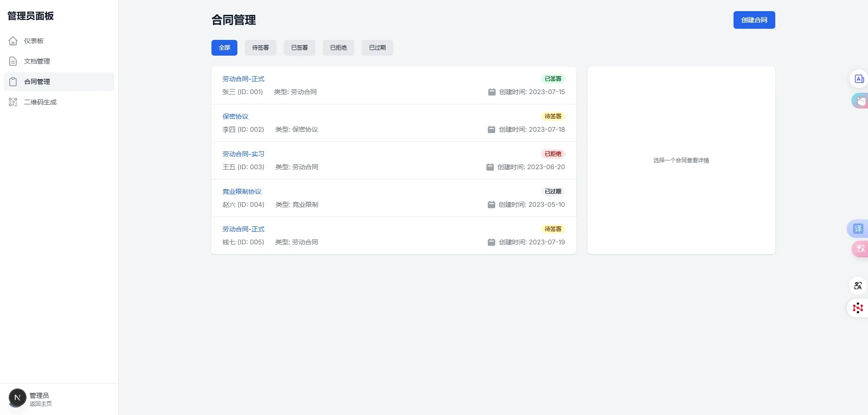Image resolution: width=868 pixels, height=415 pixels.
Task: Click the 创建合同 button
Action: point(754,20)
